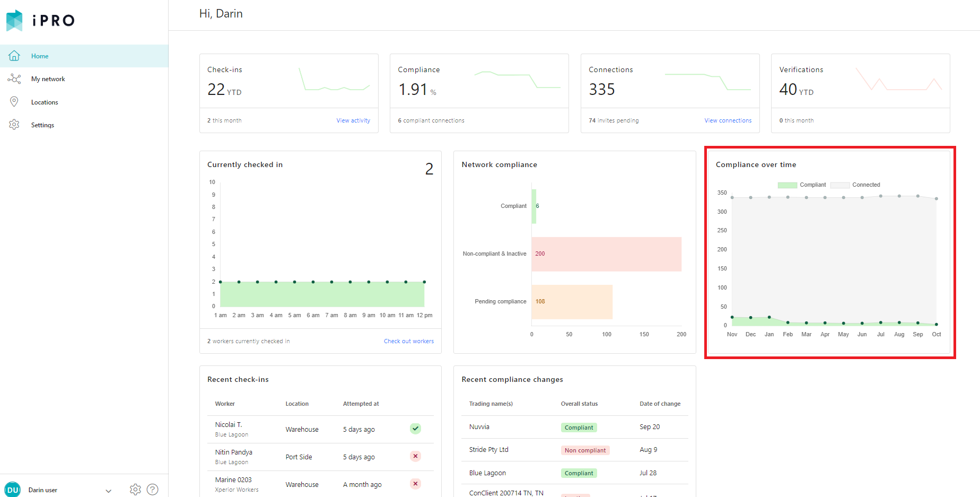Click the Non-compliant & Inactive bar
This screenshot has height=497, width=980.
click(607, 254)
